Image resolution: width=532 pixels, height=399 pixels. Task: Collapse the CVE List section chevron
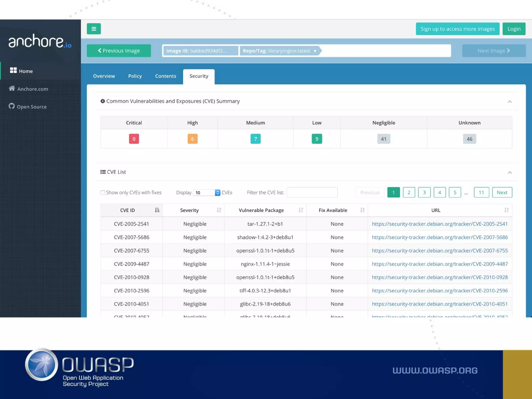point(510,172)
